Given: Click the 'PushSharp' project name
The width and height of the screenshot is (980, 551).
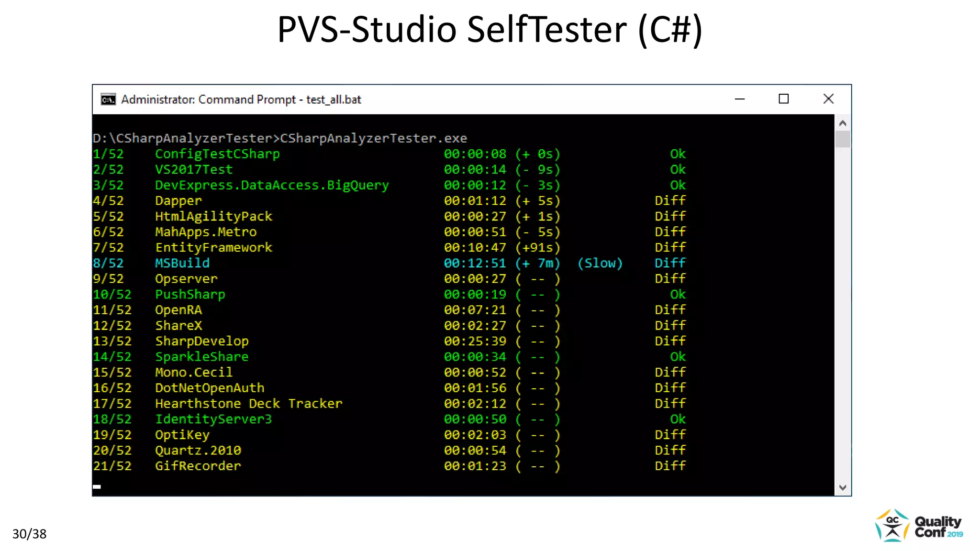Looking at the screenshot, I should (x=190, y=294).
